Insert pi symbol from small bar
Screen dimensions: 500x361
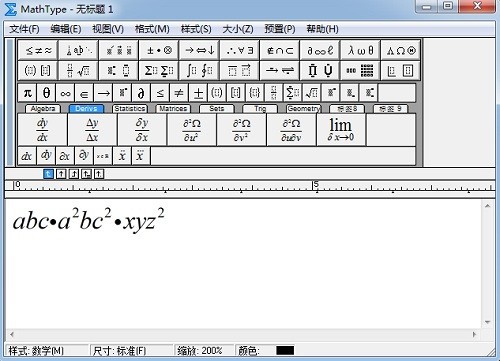[x=28, y=93]
